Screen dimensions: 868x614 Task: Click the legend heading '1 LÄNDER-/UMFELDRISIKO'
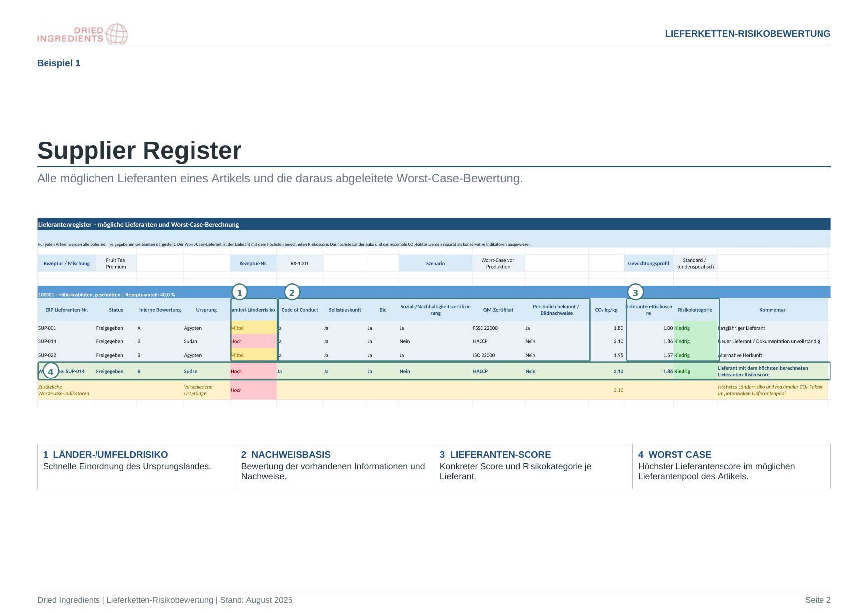[x=105, y=455]
